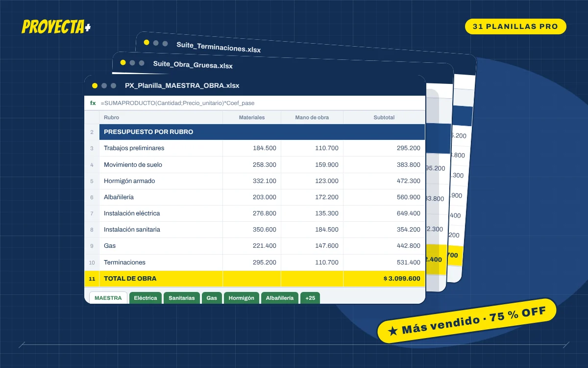Click the Suite_Obra_Gruesa.xlsx window title
The image size is (588, 368).
193,65
